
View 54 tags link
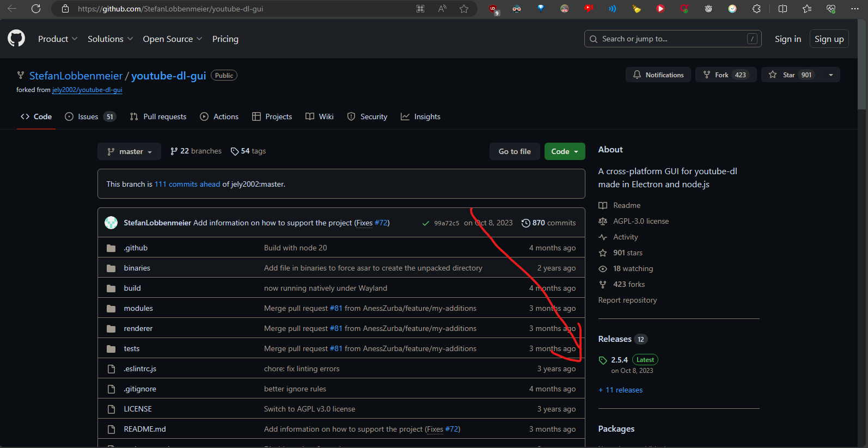pyautogui.click(x=248, y=151)
